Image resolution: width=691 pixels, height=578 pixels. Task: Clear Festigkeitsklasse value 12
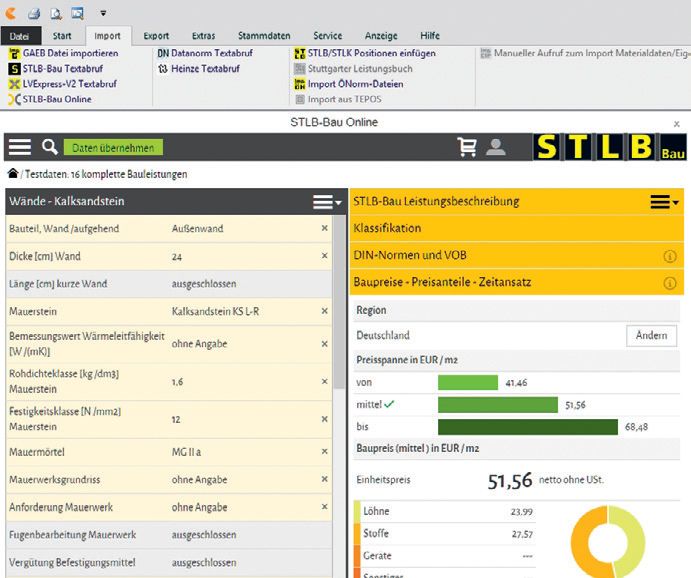point(324,419)
